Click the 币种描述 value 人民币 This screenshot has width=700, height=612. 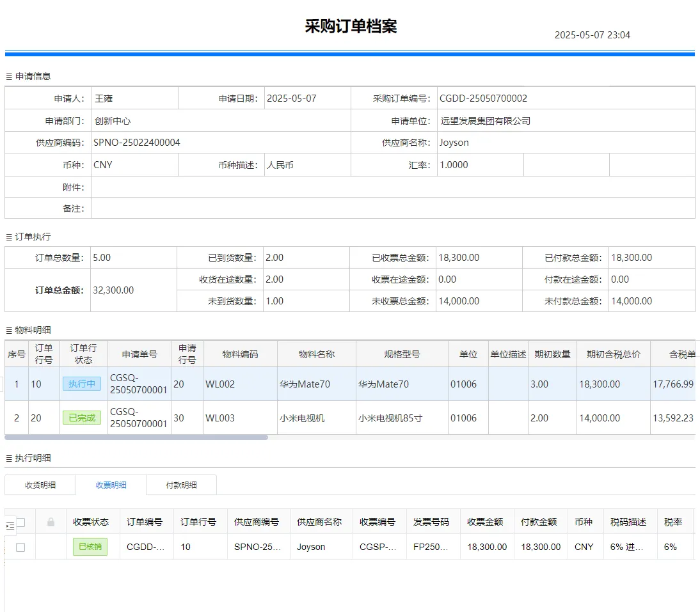(x=280, y=165)
